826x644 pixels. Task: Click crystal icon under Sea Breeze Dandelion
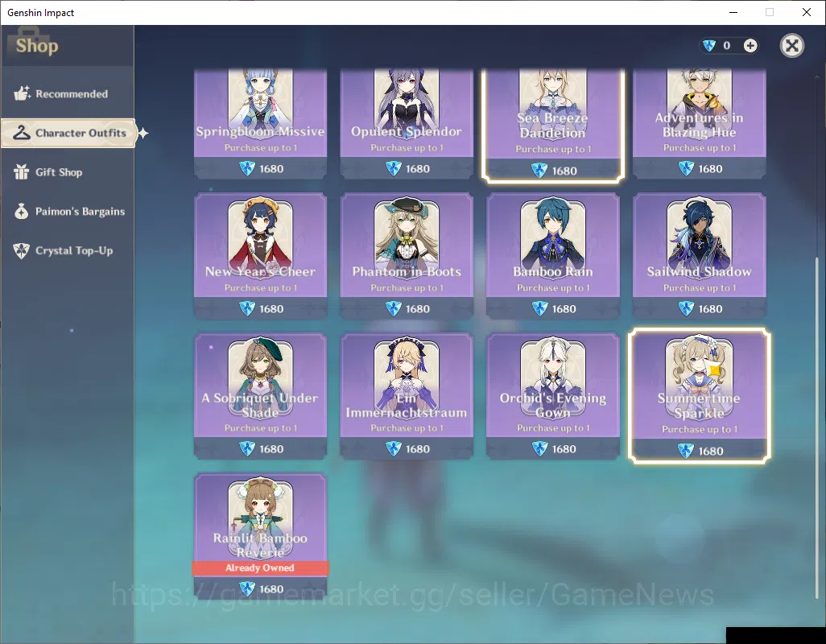coord(539,171)
